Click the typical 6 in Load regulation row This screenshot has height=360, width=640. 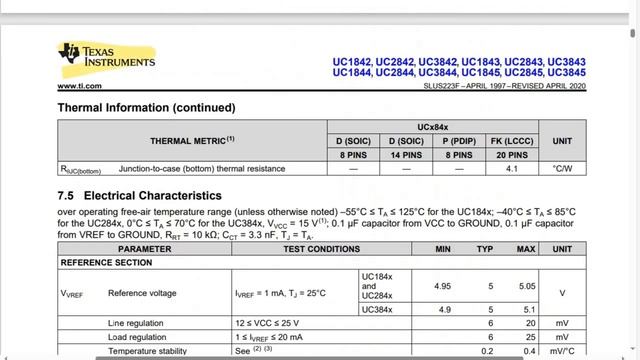pos(491,337)
